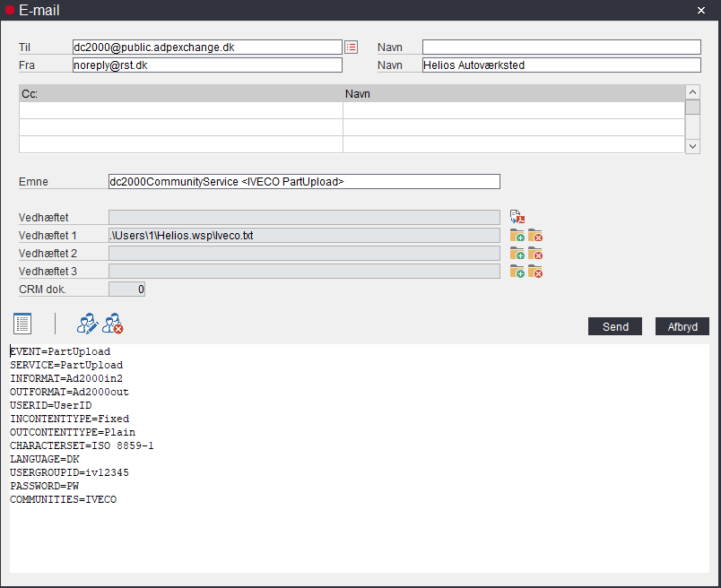Click the CHARACTERSET=ISO 8859-1 line

[82, 445]
